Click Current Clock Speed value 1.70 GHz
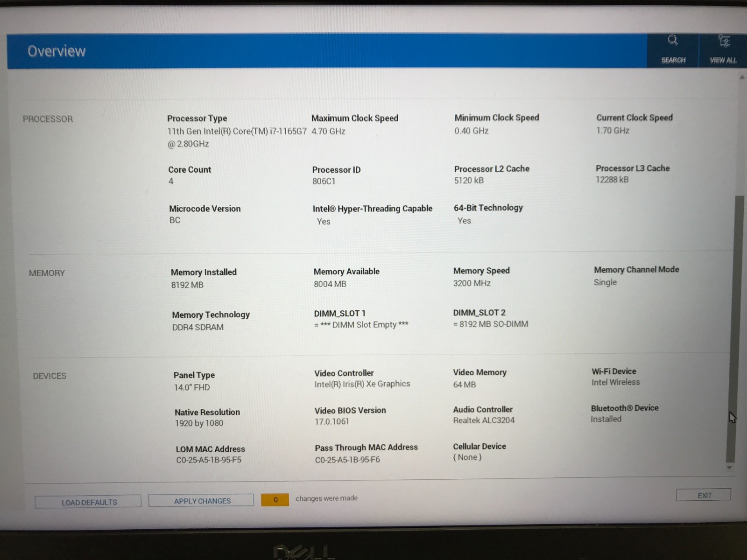The height and width of the screenshot is (560, 747). click(613, 130)
